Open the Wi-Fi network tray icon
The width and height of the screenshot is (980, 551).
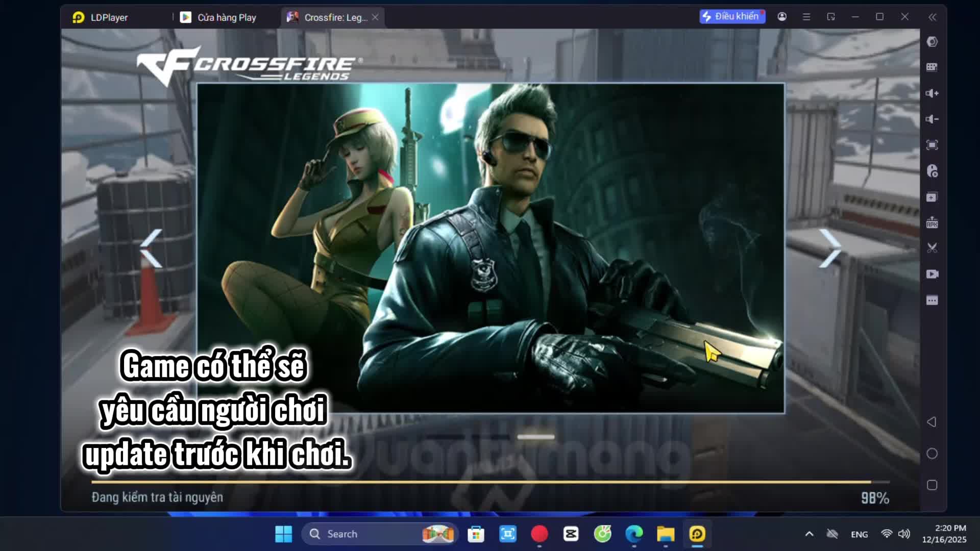pyautogui.click(x=887, y=534)
